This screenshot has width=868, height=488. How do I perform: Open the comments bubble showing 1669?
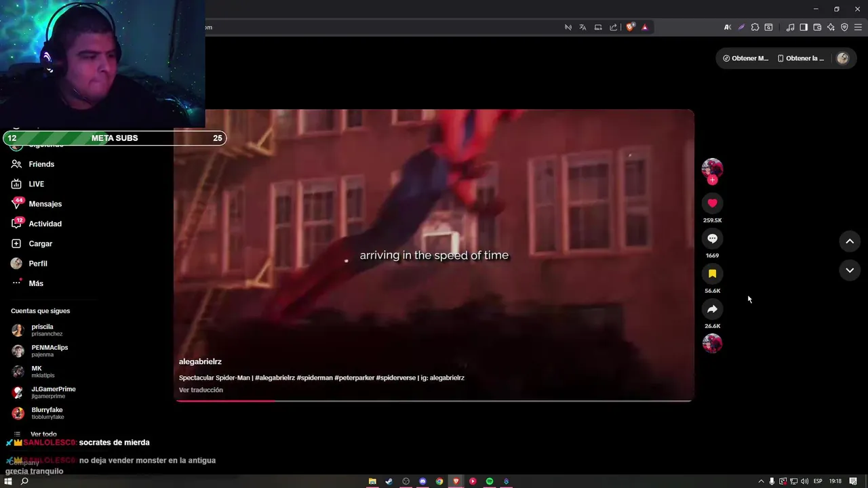712,239
